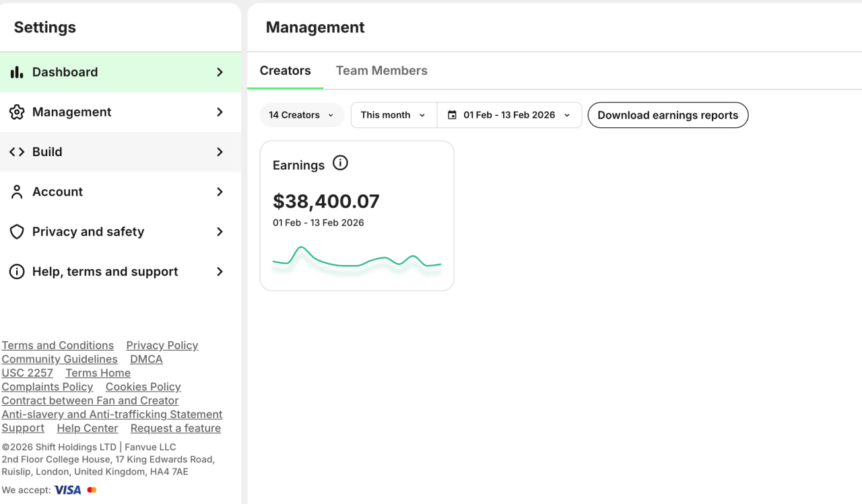Click the Settings panel heading

click(45, 28)
